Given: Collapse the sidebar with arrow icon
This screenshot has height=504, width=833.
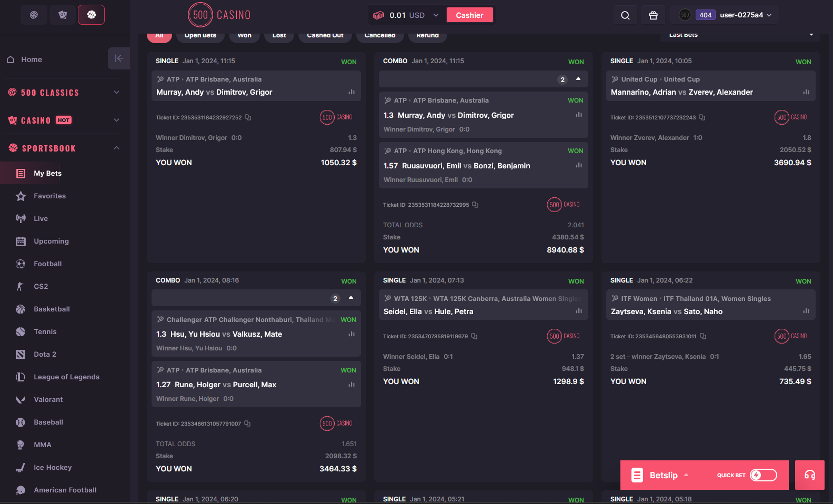Looking at the screenshot, I should click(119, 58).
